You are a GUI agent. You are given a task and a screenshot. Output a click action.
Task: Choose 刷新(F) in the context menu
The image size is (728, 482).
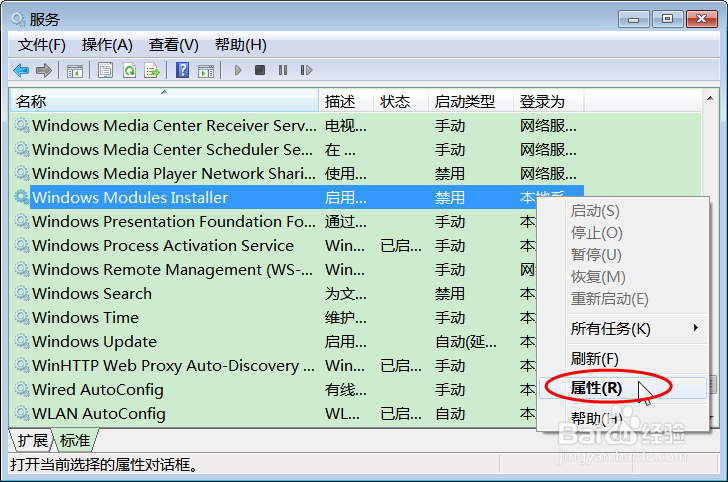pos(623,358)
